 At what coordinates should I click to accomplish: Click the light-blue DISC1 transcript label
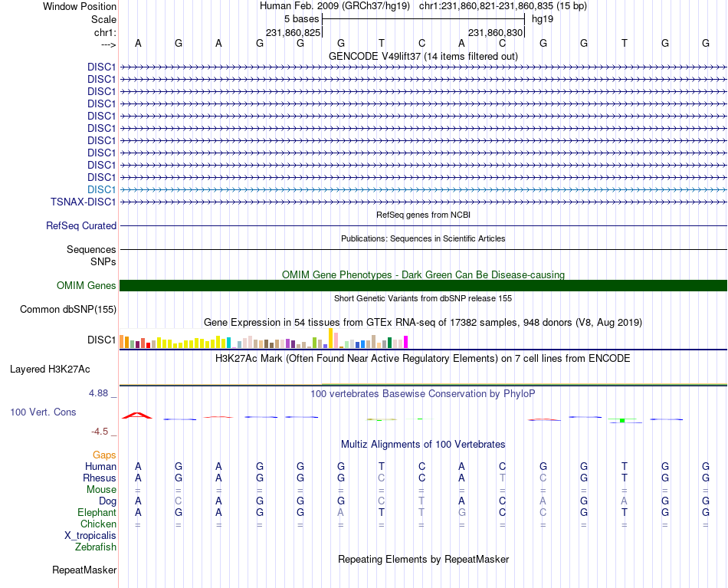(101, 189)
